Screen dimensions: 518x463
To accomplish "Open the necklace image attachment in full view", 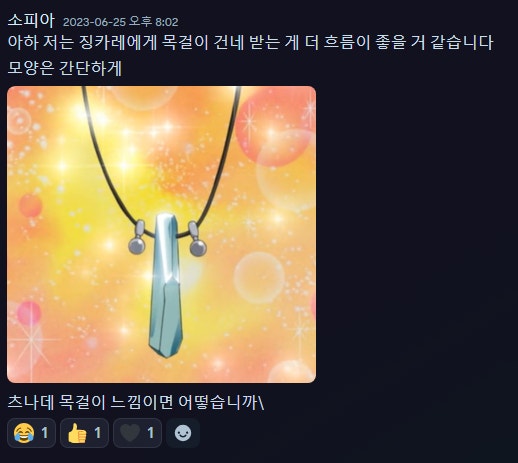I will point(161,234).
